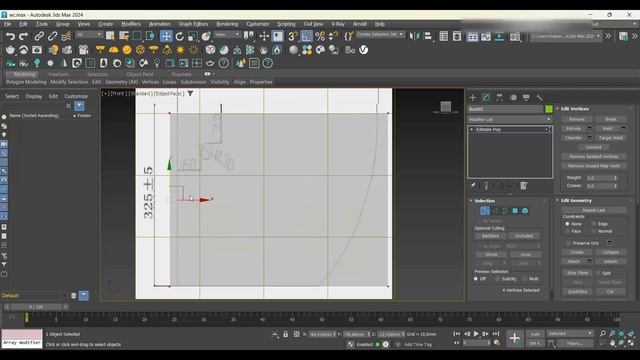This screenshot has height=360, width=640.
Task: Toggle the selection lock padlock icon
Action: pyautogui.click(x=286, y=334)
